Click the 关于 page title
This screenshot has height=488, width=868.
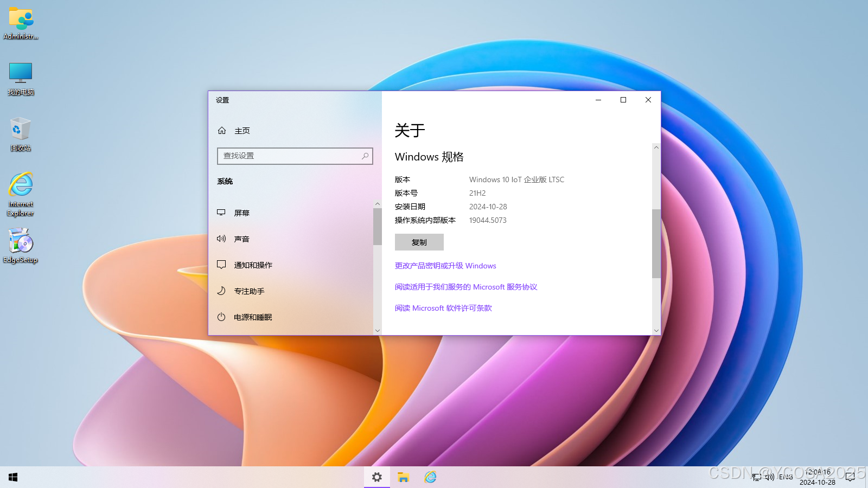[x=410, y=131]
